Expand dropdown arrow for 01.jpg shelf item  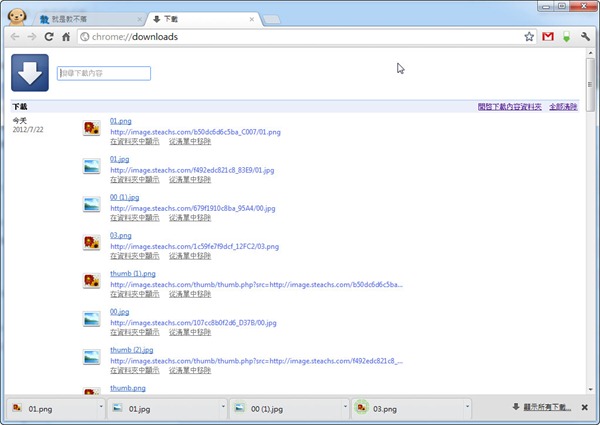[x=222, y=408]
